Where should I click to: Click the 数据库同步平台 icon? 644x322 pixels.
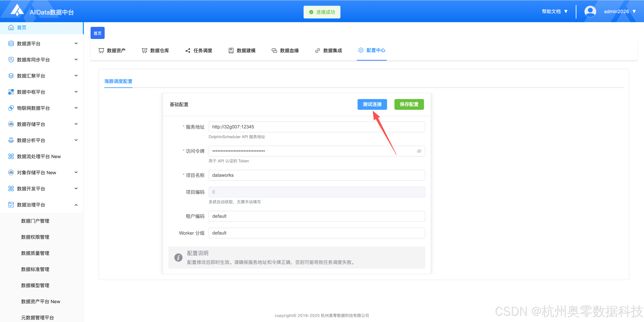(x=11, y=60)
